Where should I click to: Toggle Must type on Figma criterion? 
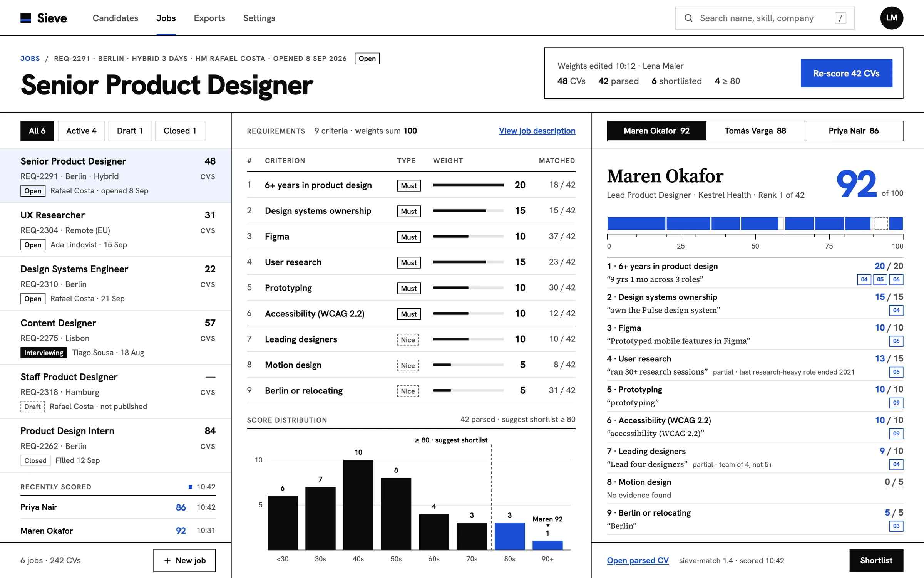coord(409,237)
